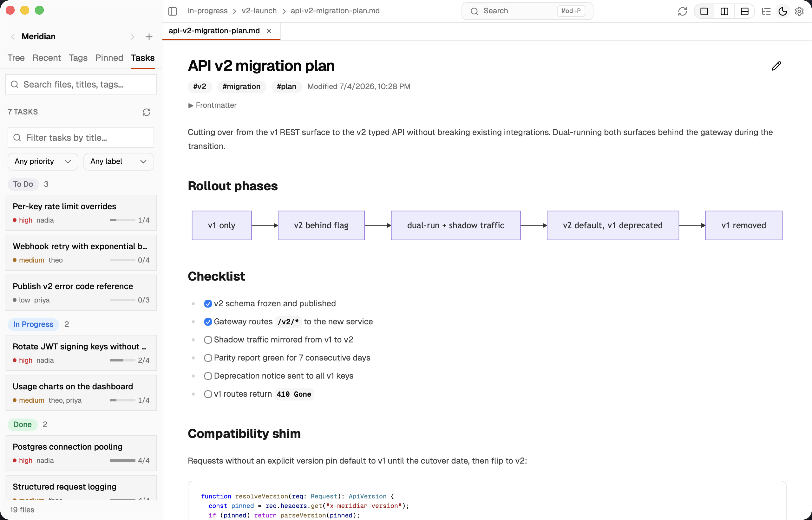This screenshot has width=812, height=520.
Task: Click the Meridian vault name
Action: click(38, 37)
